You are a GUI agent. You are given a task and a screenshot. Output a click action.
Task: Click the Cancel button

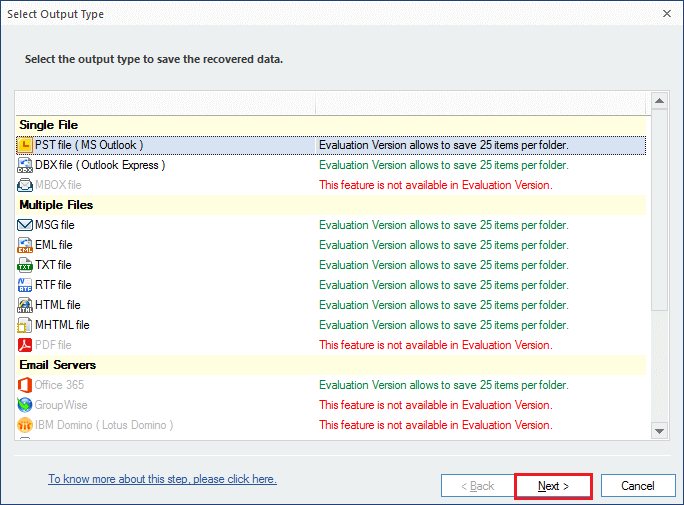pos(638,486)
